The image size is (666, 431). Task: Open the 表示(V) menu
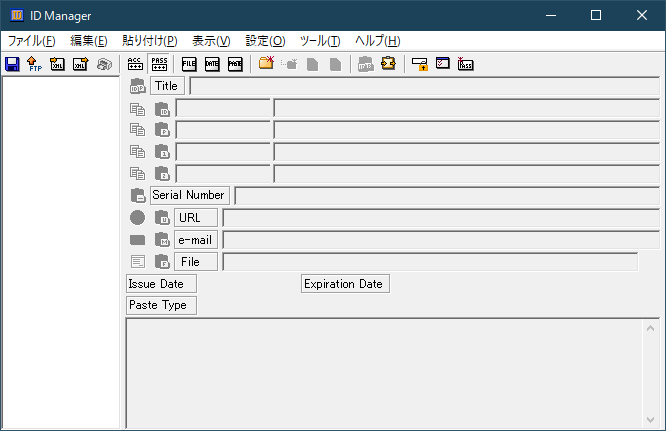point(211,41)
